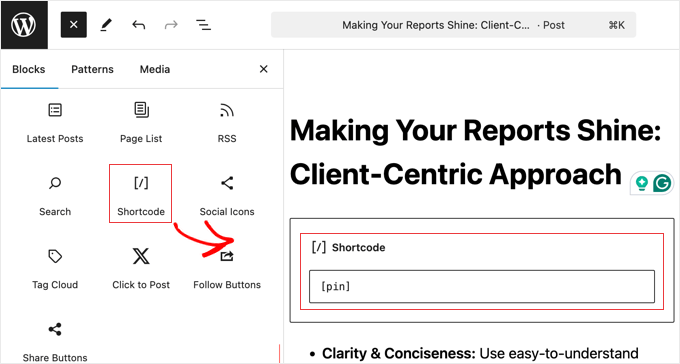
Task: Insert the Tag Cloud block
Action: coord(55,268)
